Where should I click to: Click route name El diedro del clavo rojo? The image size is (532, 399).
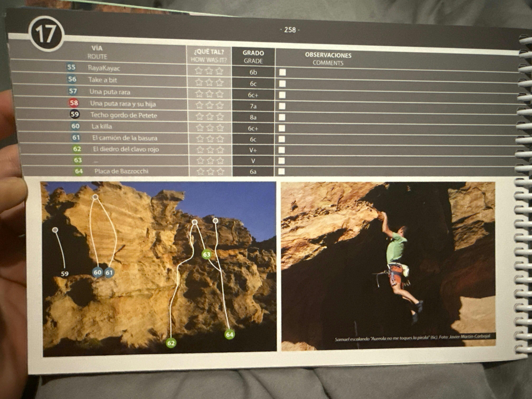pyautogui.click(x=126, y=149)
